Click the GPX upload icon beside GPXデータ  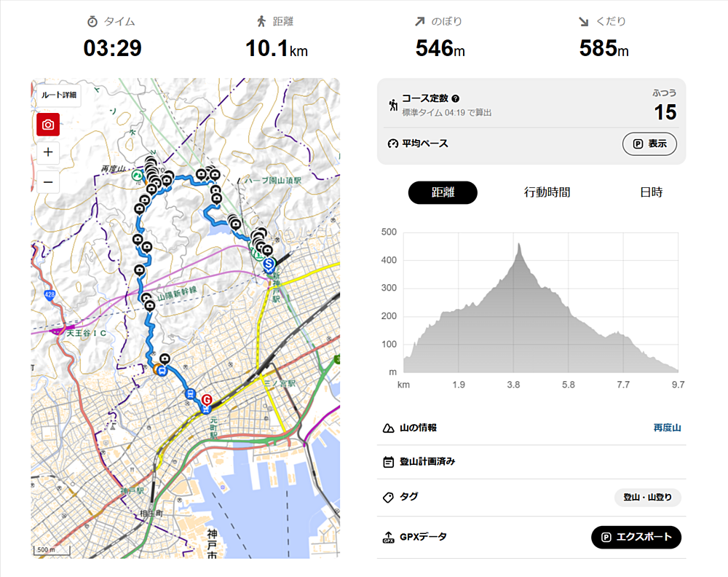coord(388,537)
